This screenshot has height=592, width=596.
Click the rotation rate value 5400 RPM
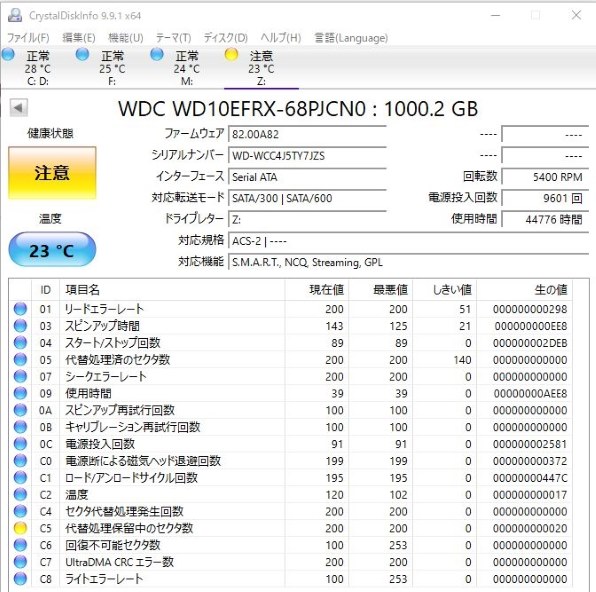click(545, 177)
